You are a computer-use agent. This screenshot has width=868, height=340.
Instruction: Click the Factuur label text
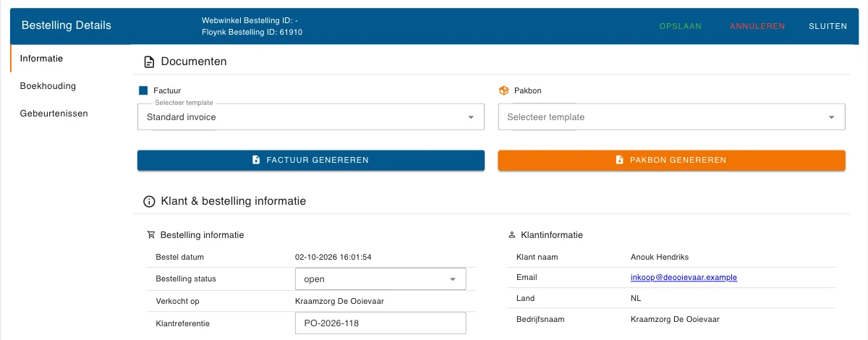(167, 91)
